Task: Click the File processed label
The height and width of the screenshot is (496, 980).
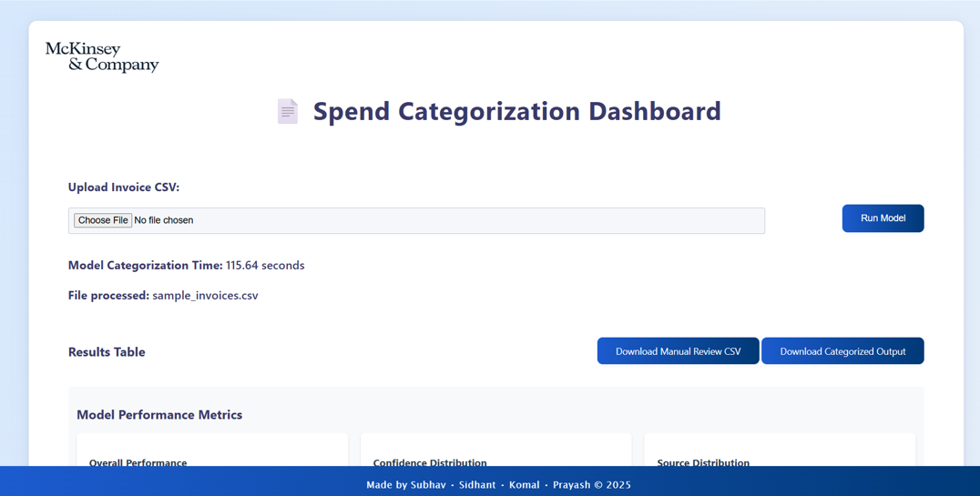Action: coord(108,296)
